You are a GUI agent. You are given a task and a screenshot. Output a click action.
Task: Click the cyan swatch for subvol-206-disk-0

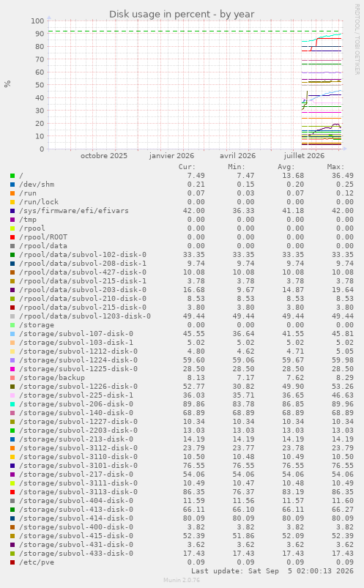12,404
